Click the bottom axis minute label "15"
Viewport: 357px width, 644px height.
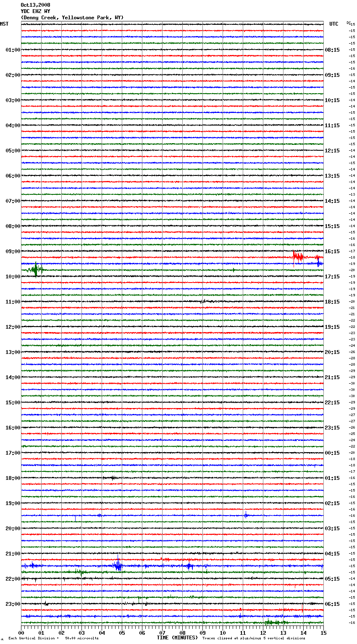[323, 633]
